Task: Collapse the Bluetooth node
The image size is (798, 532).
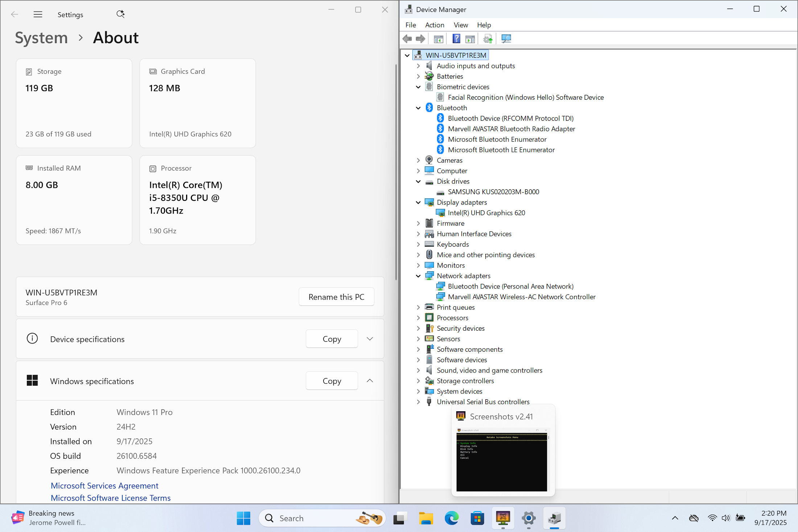Action: [418, 108]
